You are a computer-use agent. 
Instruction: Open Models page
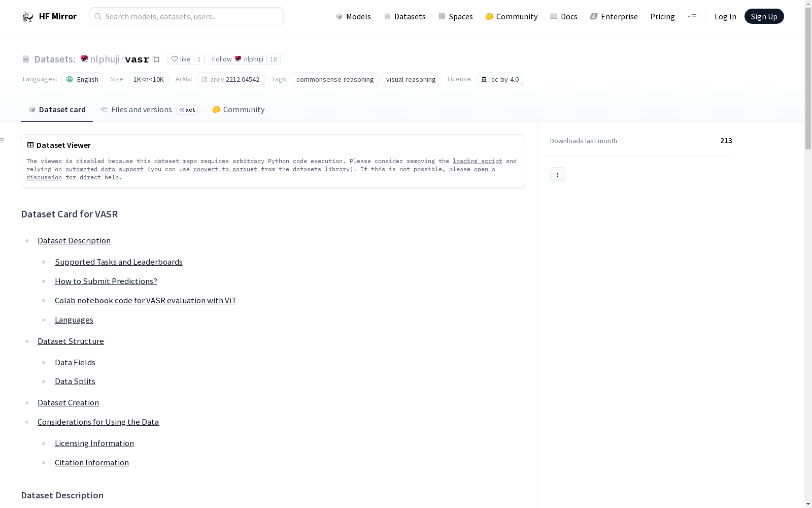pyautogui.click(x=353, y=16)
